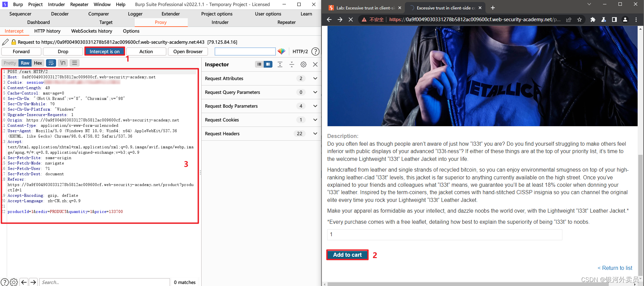Open the Dashboard tab

(38, 22)
